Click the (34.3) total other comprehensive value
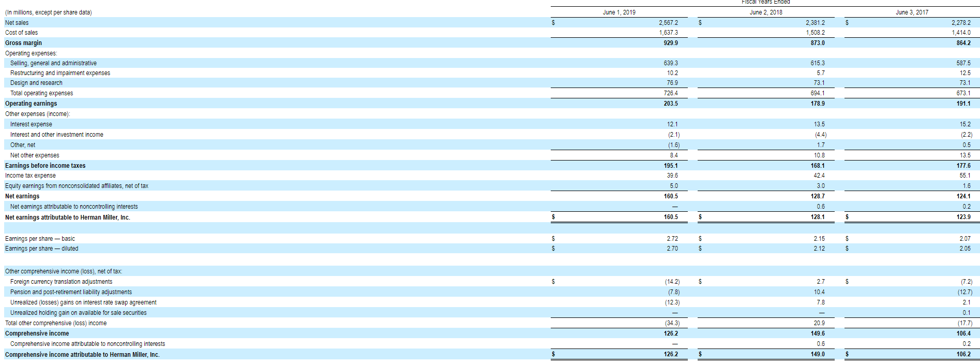The height and width of the screenshot is (363, 980). pos(672,323)
